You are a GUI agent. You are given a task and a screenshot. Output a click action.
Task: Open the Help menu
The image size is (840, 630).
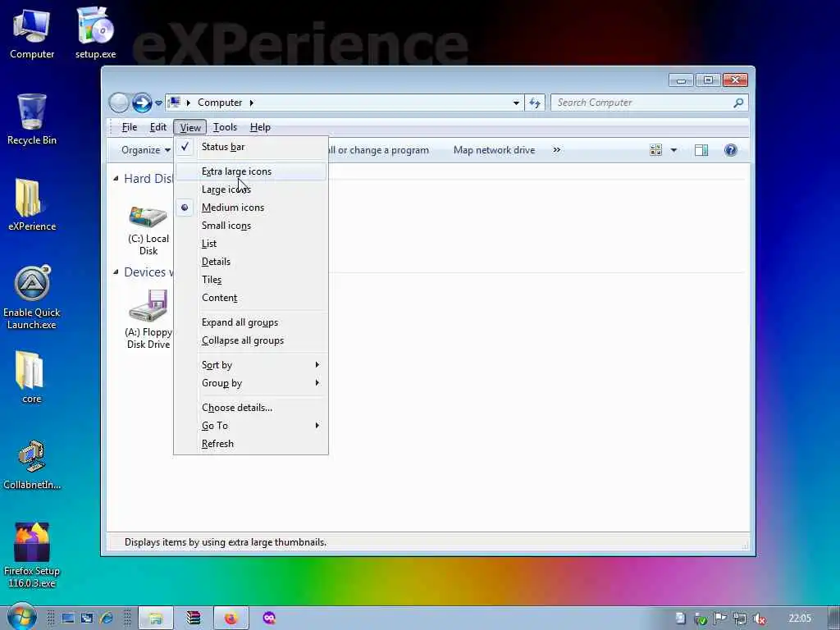tap(260, 127)
